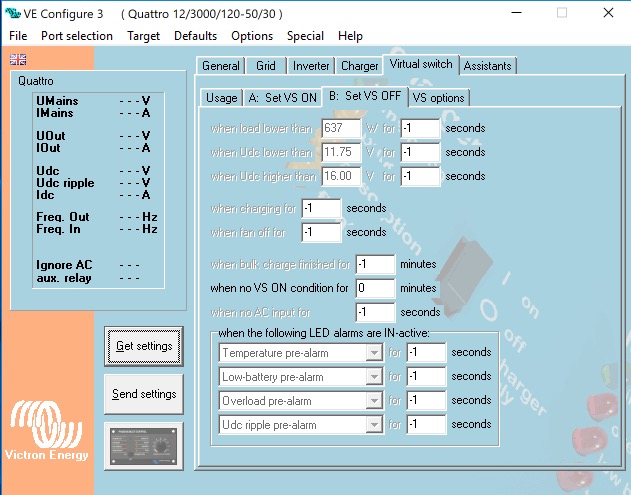
Task: Open the Special menu
Action: [x=305, y=35]
